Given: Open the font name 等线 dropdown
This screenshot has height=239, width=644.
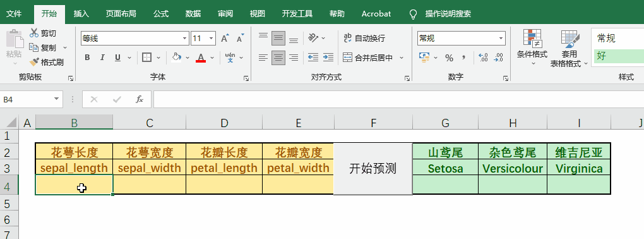Looking at the screenshot, I should coord(184,39).
